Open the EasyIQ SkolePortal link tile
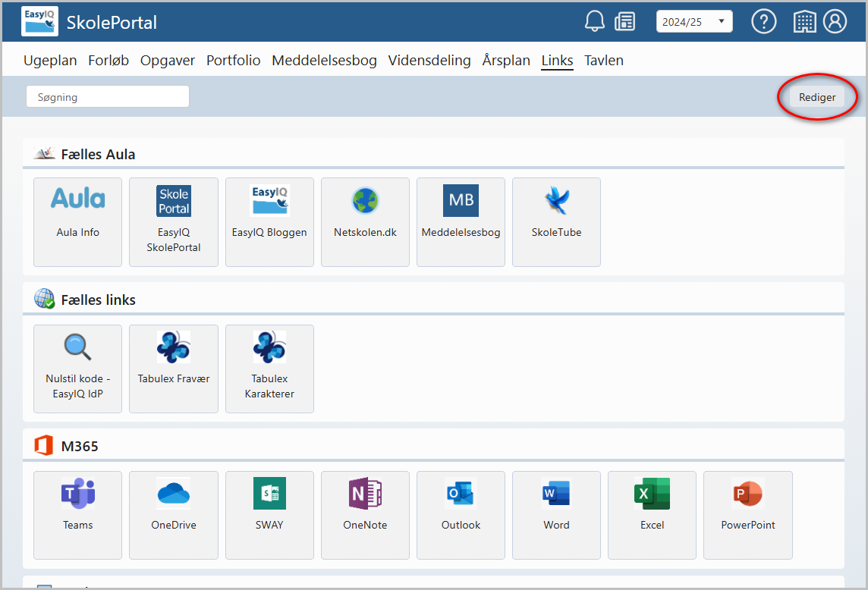Viewport: 868px width, 590px height. point(174,222)
